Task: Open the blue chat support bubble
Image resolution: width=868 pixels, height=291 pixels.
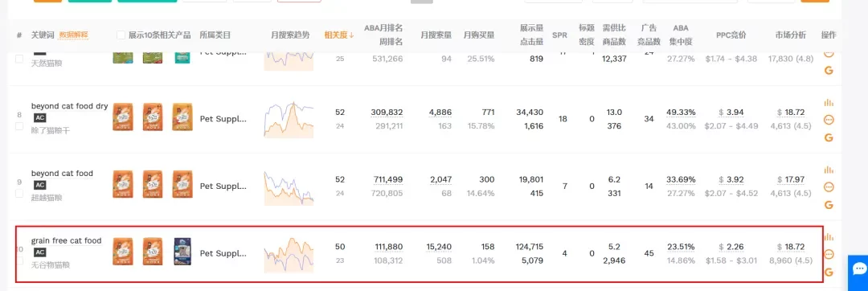Action: coord(858,269)
